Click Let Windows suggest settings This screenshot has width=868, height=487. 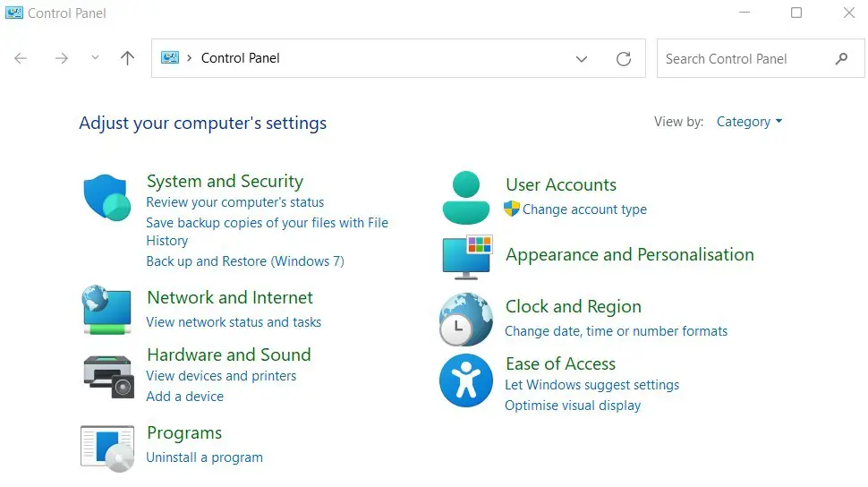pyautogui.click(x=591, y=385)
